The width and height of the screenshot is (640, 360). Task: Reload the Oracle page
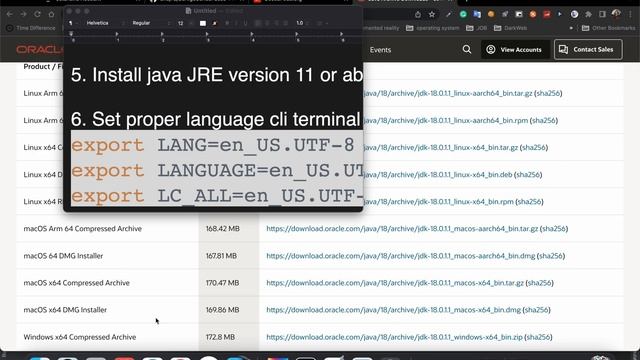(38, 14)
